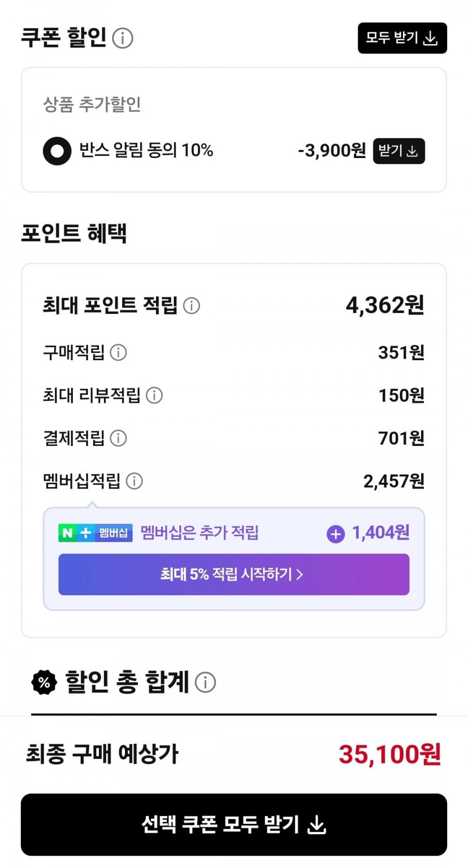
Task: Open the info icon beside 할인 총 합계
Action: 205,682
